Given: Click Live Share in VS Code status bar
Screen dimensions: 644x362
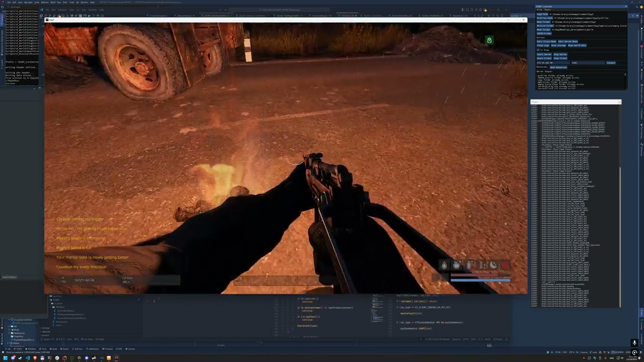Looking at the screenshot, I should pyautogui.click(x=87, y=339).
